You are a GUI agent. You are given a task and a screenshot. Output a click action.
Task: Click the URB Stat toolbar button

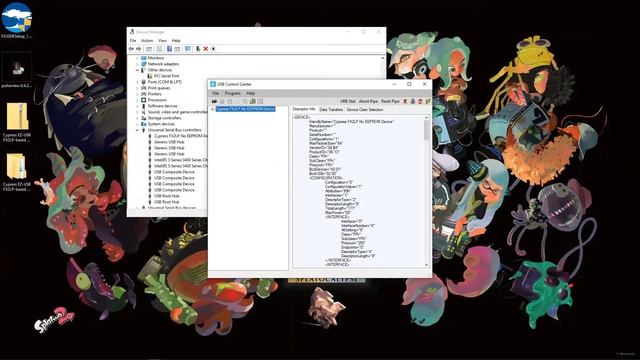click(347, 101)
